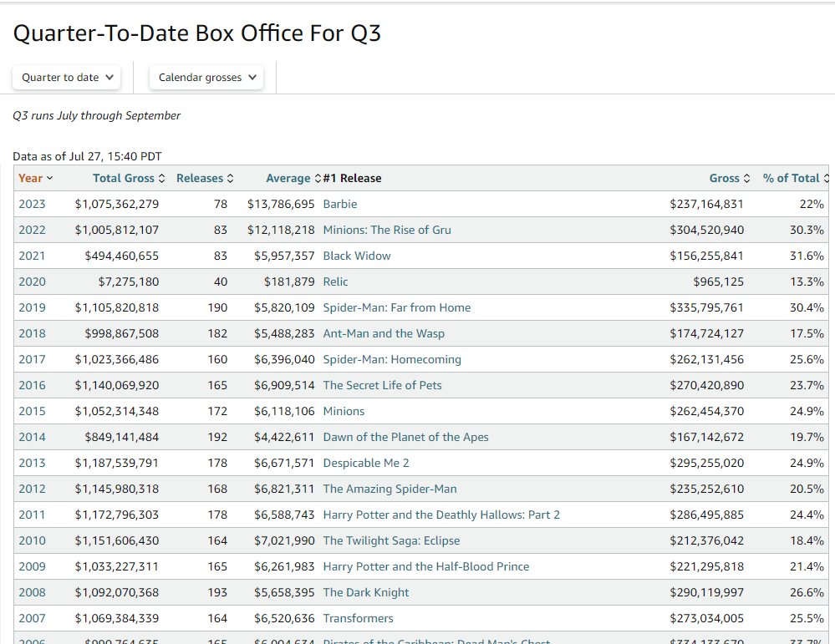The height and width of the screenshot is (644, 835).
Task: Sort table by Total Gross column
Action: [x=129, y=178]
